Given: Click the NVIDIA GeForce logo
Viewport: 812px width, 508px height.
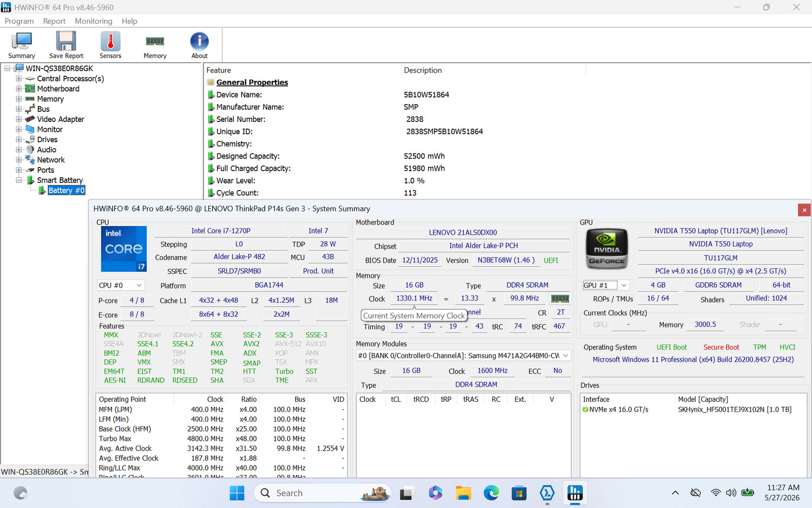Looking at the screenshot, I should 607,249.
